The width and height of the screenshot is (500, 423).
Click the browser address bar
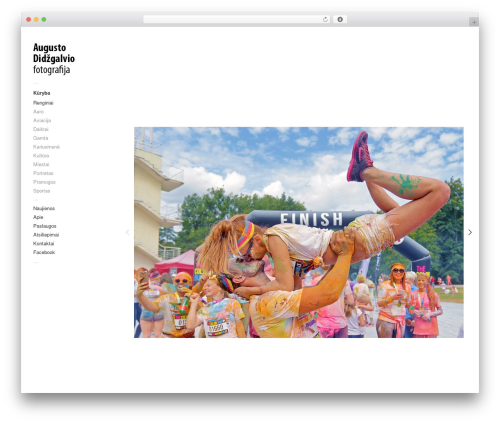pos(236,20)
